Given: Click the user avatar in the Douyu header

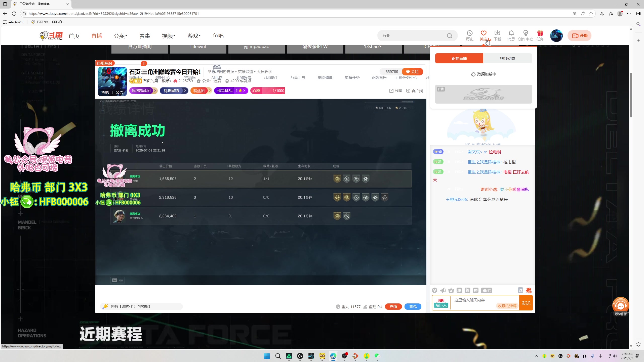Looking at the screenshot, I should [x=556, y=36].
